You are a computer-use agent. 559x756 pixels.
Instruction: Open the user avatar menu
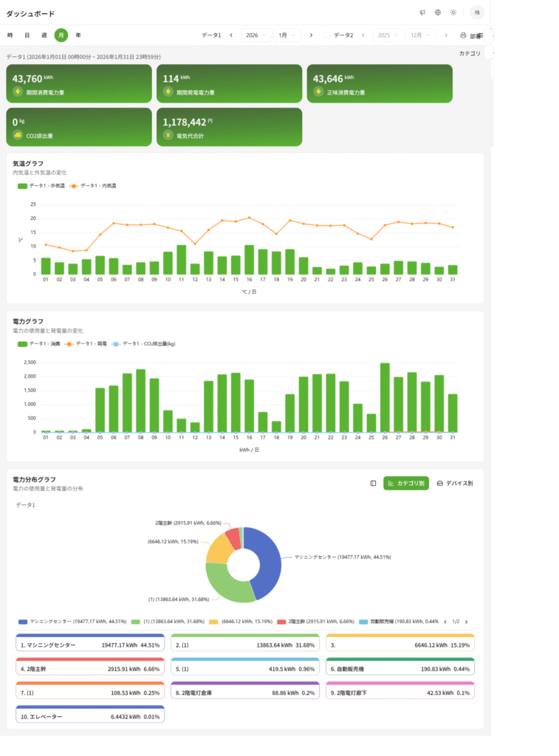477,13
